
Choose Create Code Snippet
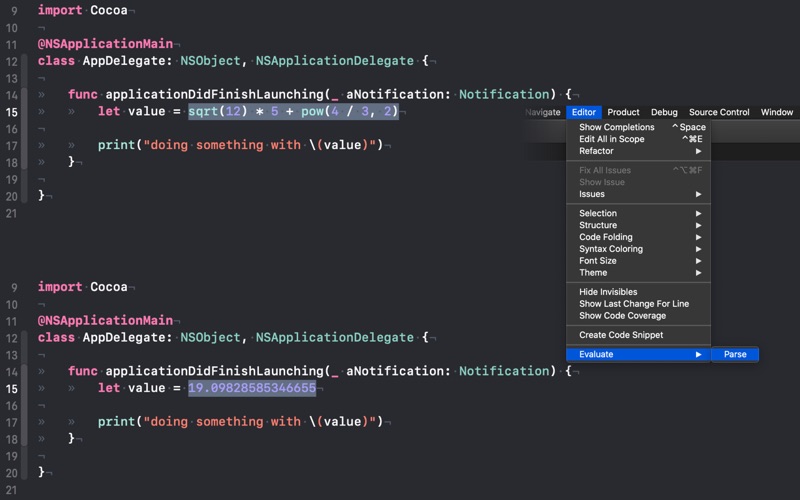click(638, 335)
